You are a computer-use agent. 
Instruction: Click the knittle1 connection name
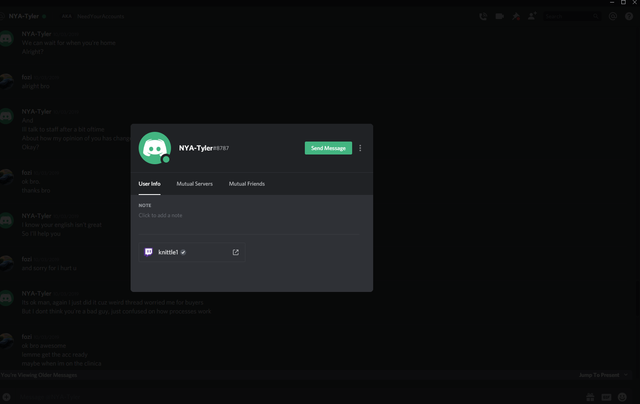(168, 252)
